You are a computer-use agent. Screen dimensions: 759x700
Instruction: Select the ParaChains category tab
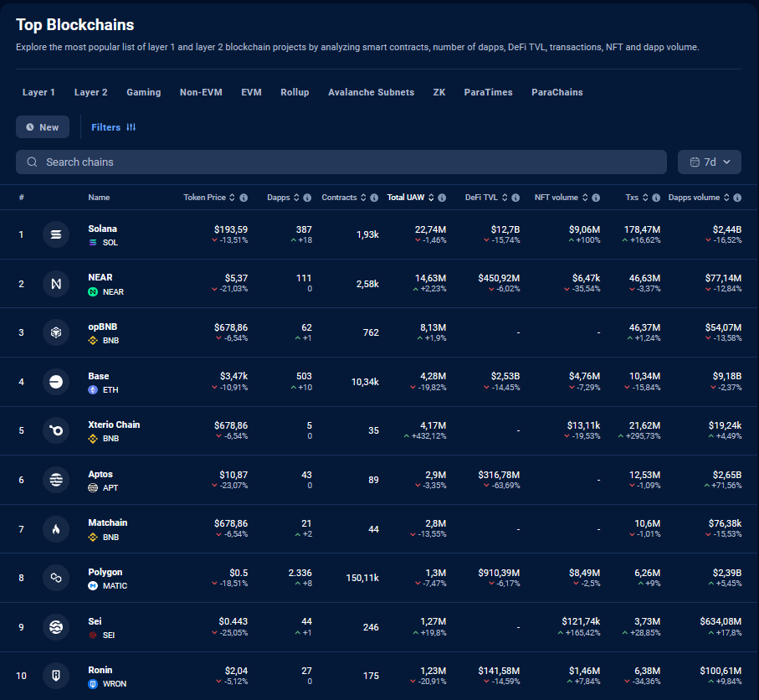pyautogui.click(x=556, y=92)
